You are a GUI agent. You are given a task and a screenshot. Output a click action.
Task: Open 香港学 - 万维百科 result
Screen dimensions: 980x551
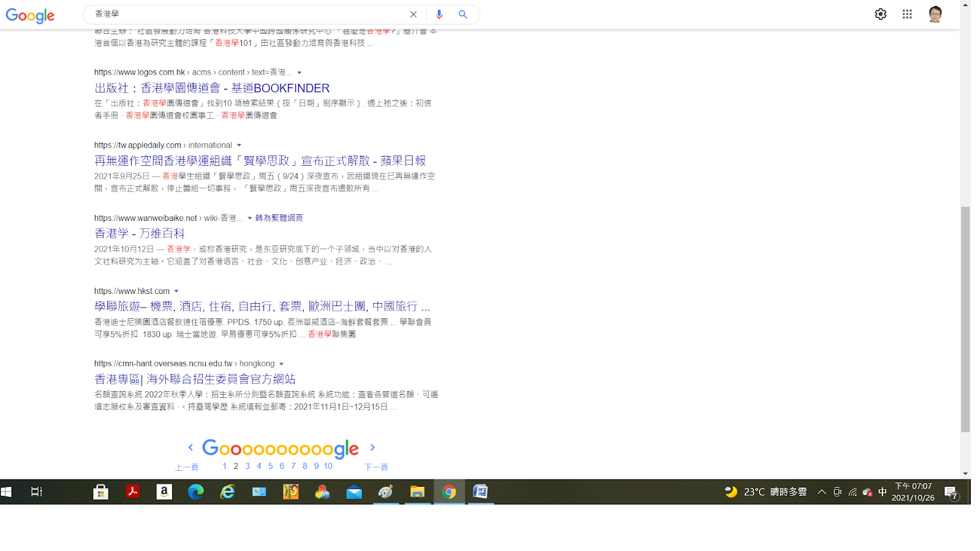[140, 234]
